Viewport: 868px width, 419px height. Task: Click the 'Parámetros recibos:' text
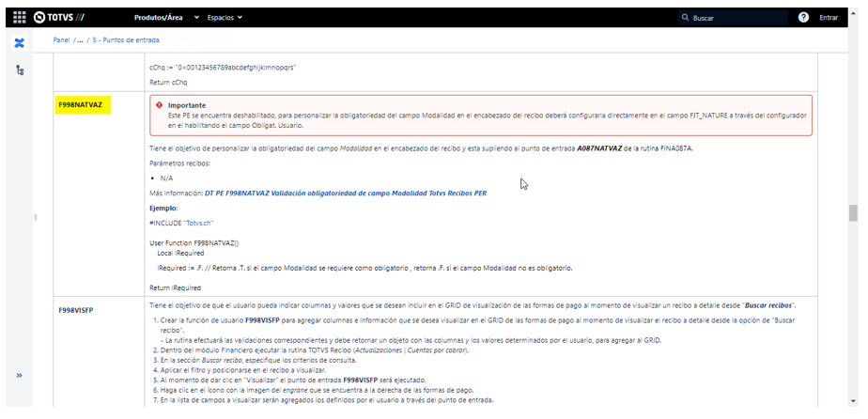[x=180, y=163]
